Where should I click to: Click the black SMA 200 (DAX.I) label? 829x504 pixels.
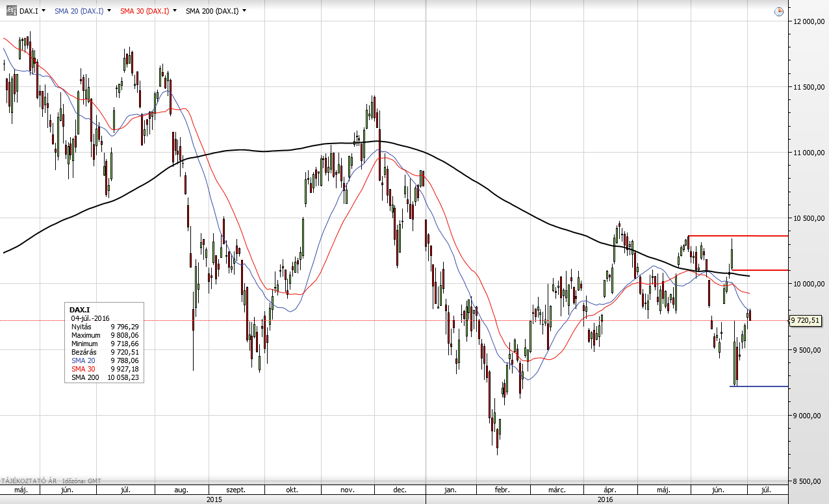[212, 11]
